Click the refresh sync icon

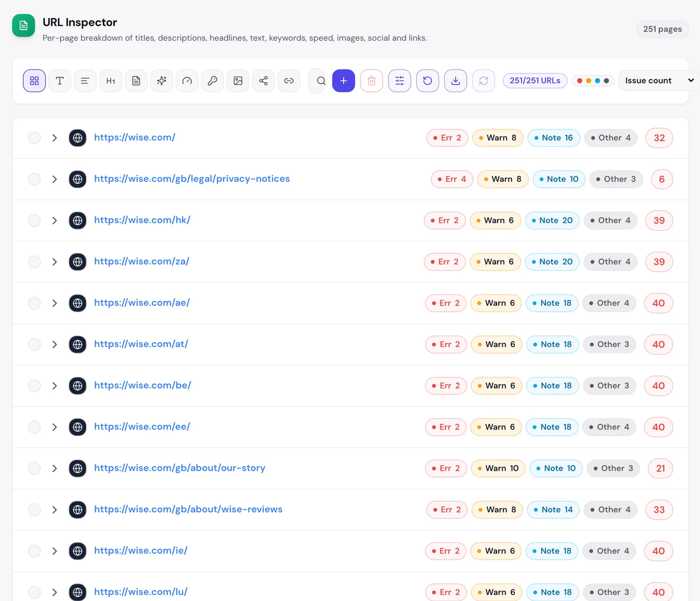484,81
